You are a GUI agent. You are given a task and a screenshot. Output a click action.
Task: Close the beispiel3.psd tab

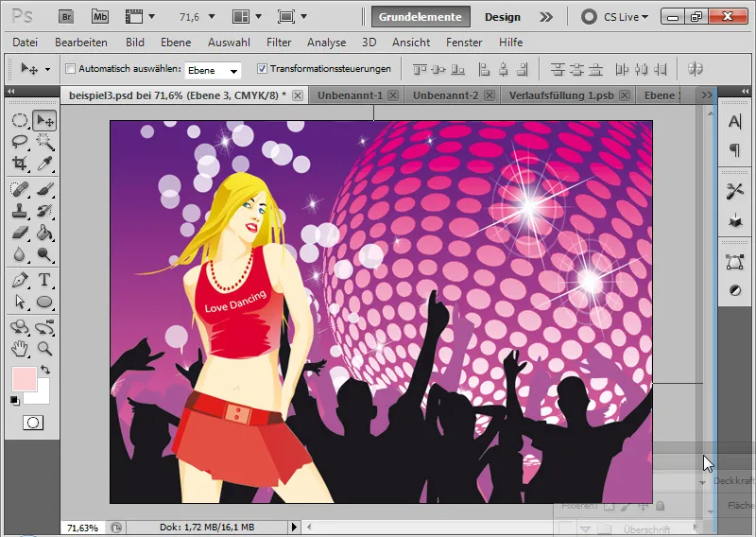tap(298, 95)
